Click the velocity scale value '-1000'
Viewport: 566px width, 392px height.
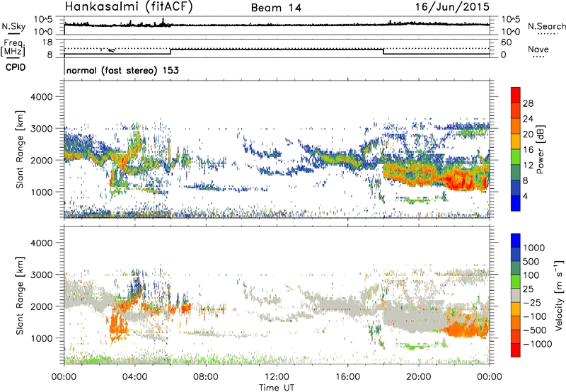537,344
